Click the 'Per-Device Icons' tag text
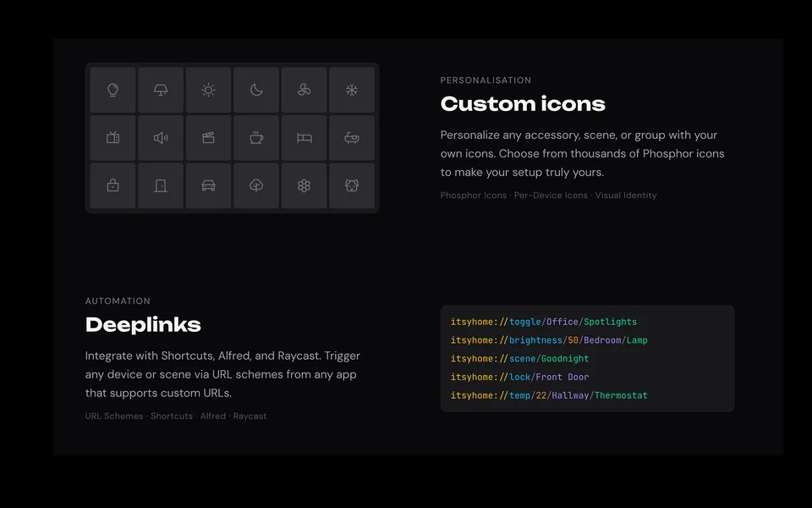812x508 pixels. [551, 196]
